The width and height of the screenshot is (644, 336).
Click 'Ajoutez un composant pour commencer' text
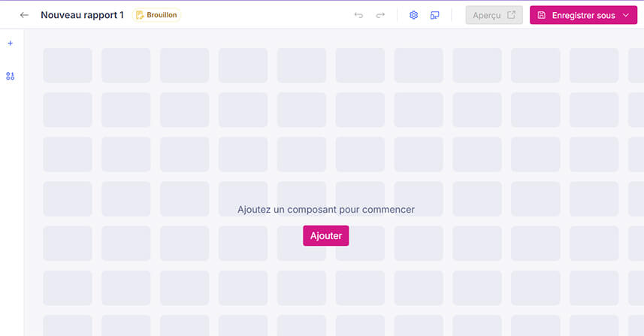pos(326,210)
